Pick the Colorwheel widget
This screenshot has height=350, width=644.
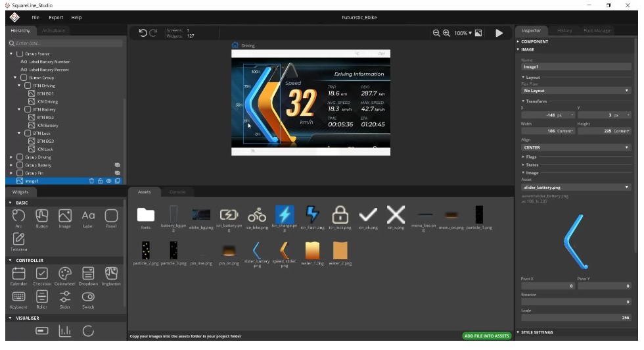[x=64, y=274]
